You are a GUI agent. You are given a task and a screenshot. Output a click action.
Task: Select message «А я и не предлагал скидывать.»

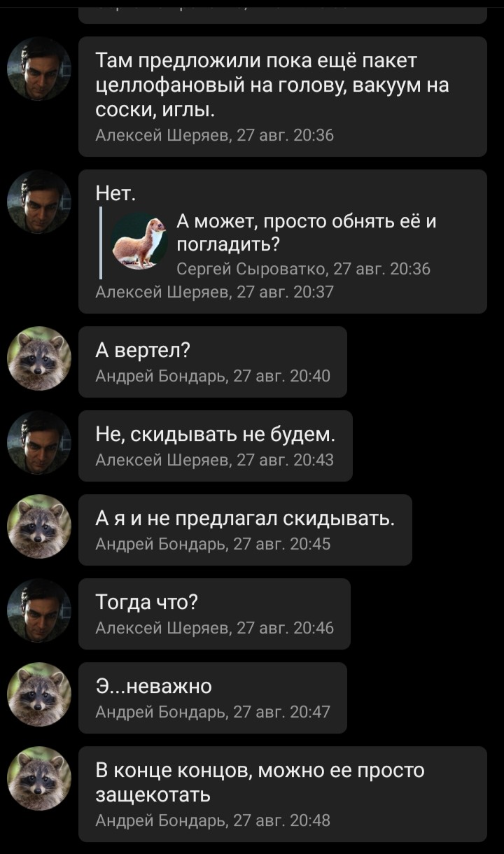(x=245, y=530)
